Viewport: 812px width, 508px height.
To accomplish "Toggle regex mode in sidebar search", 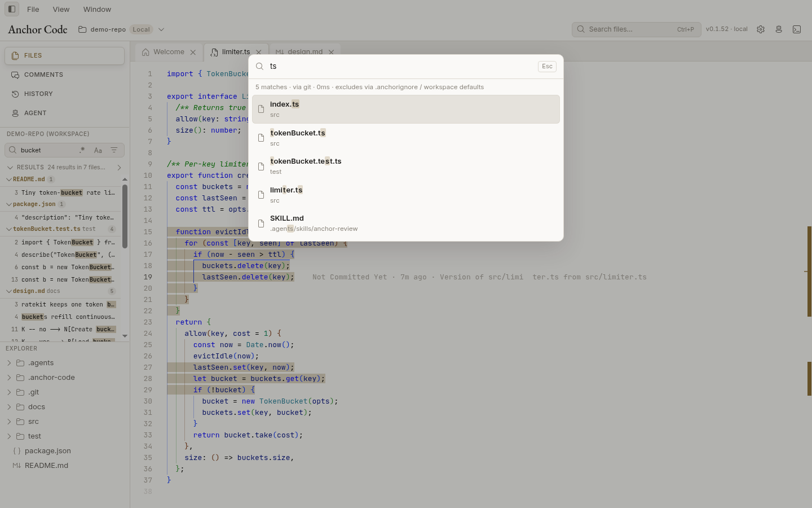I will (x=82, y=150).
